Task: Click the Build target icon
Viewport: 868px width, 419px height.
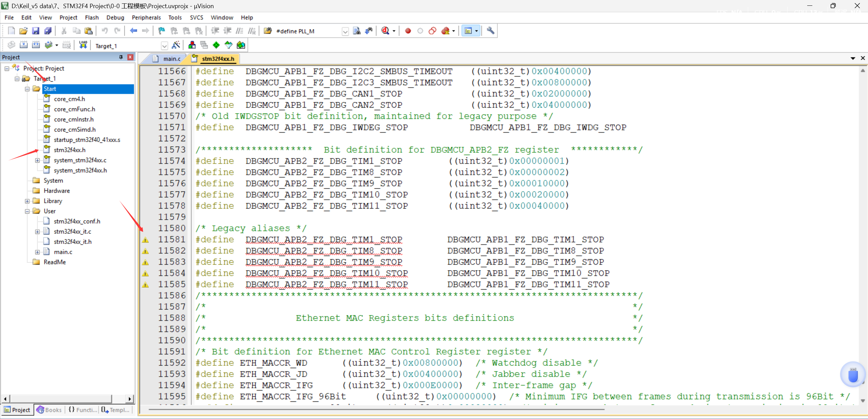Action: (23, 45)
